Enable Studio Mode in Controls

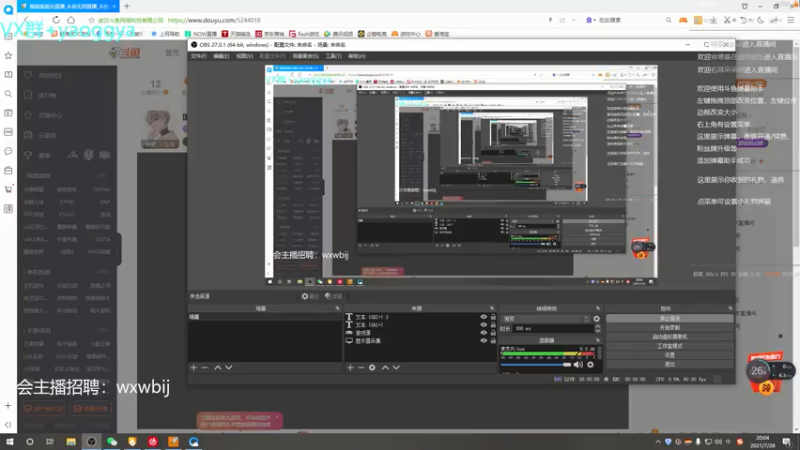669,346
